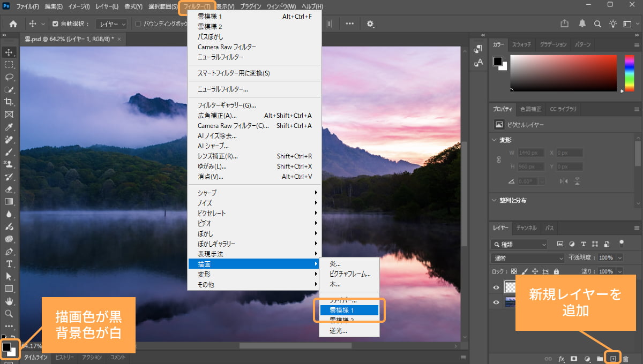
Task: Click the delete layer trash icon
Action: click(x=625, y=358)
